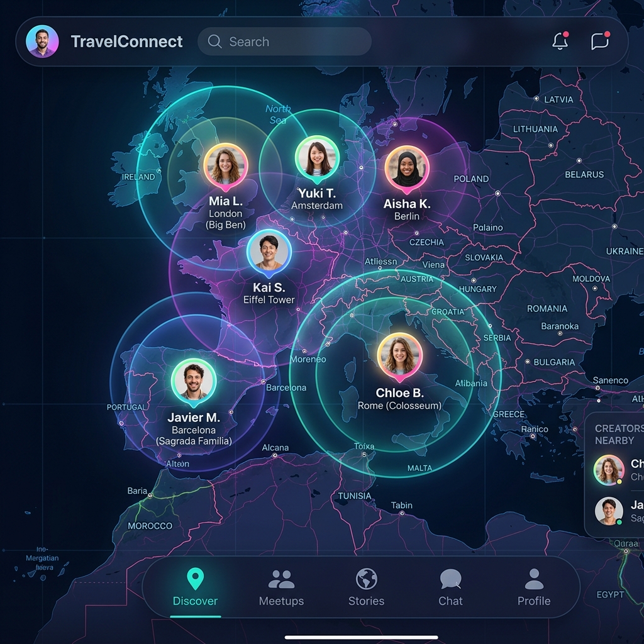Screen dimensions: 644x644
Task: Click the notification bell icon
Action: [560, 42]
